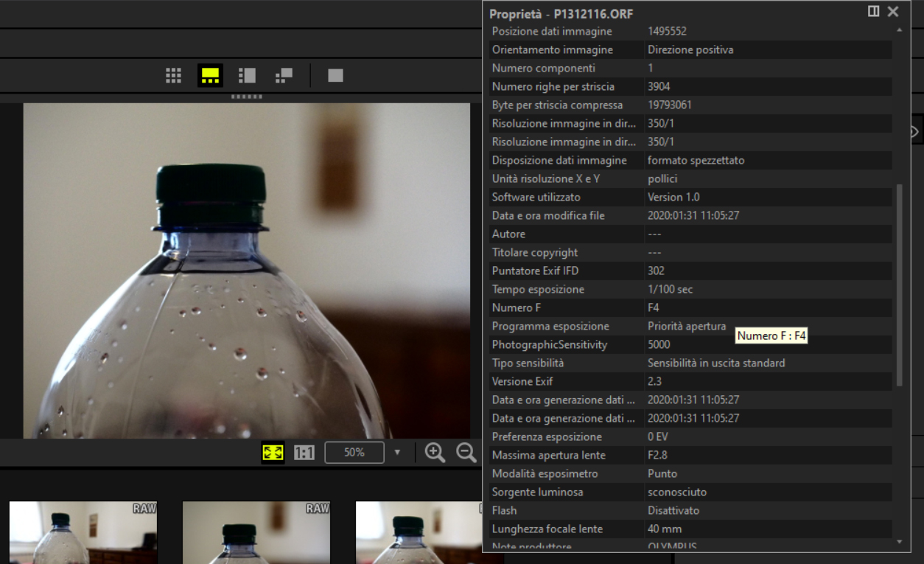The height and width of the screenshot is (564, 924).
Task: Select the first RAW bottle thumbnail
Action: tap(83, 532)
